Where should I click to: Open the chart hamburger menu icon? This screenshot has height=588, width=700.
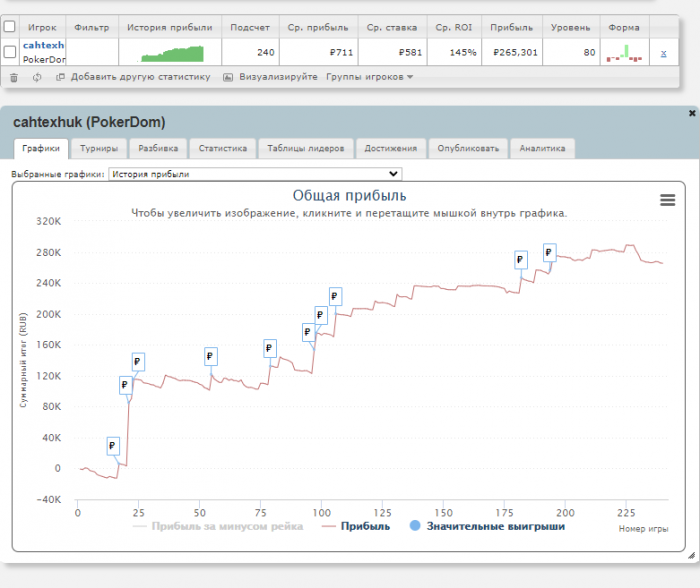click(668, 200)
